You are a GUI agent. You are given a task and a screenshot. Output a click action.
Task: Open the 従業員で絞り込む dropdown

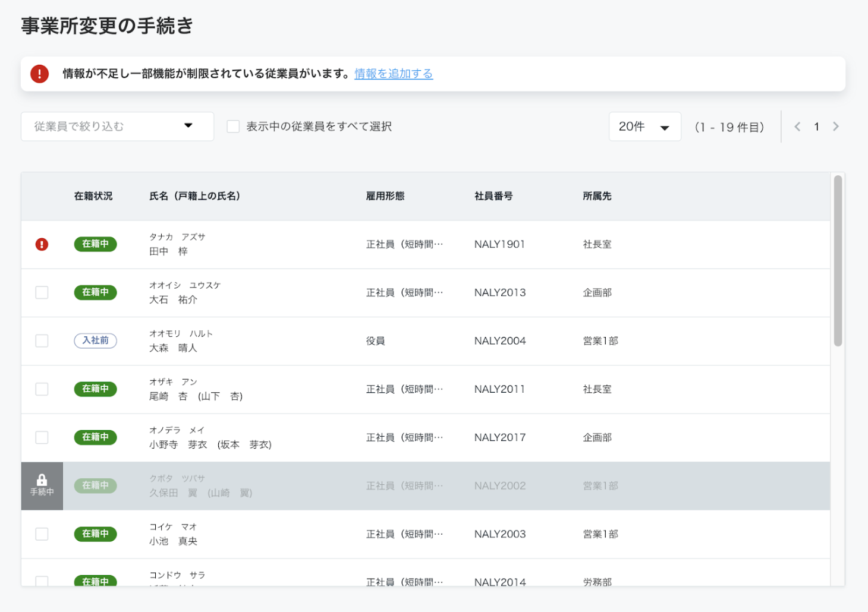tap(117, 127)
